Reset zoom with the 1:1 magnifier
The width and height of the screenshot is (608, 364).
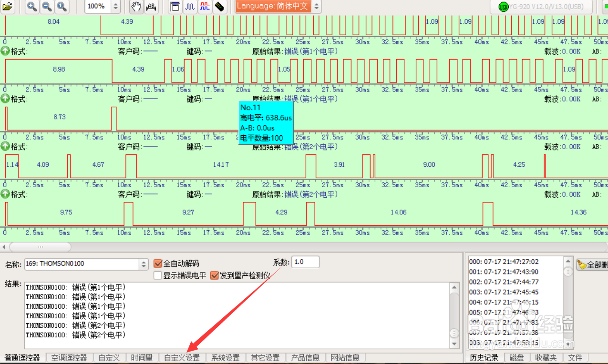(x=62, y=6)
